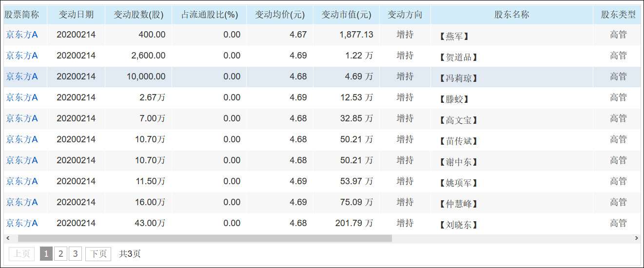This screenshot has width=644, height=268.
Task: Select shareholder name 【冯莉琼】
Action: pos(458,78)
